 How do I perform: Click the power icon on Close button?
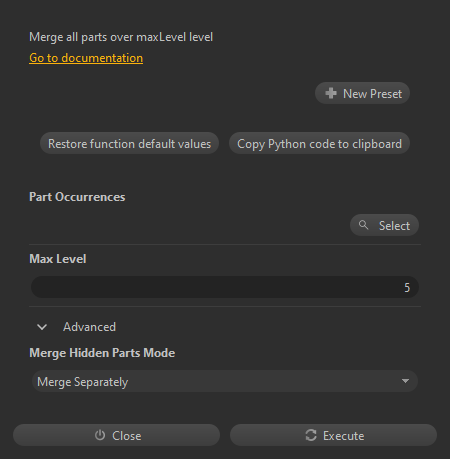100,435
